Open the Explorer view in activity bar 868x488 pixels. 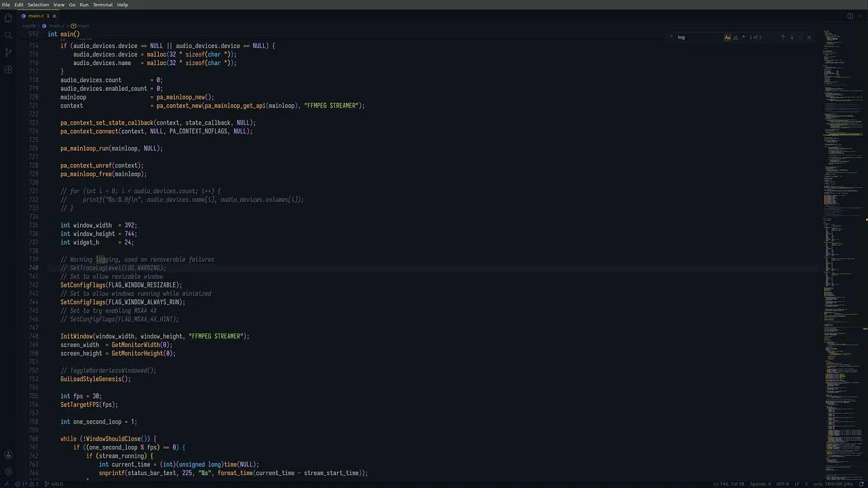pyautogui.click(x=8, y=18)
